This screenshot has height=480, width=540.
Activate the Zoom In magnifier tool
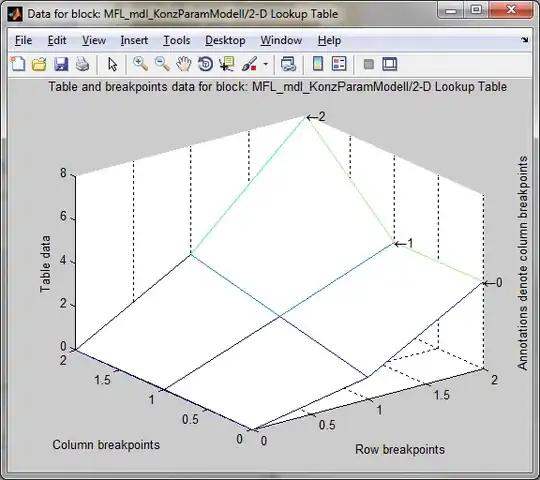click(x=141, y=64)
